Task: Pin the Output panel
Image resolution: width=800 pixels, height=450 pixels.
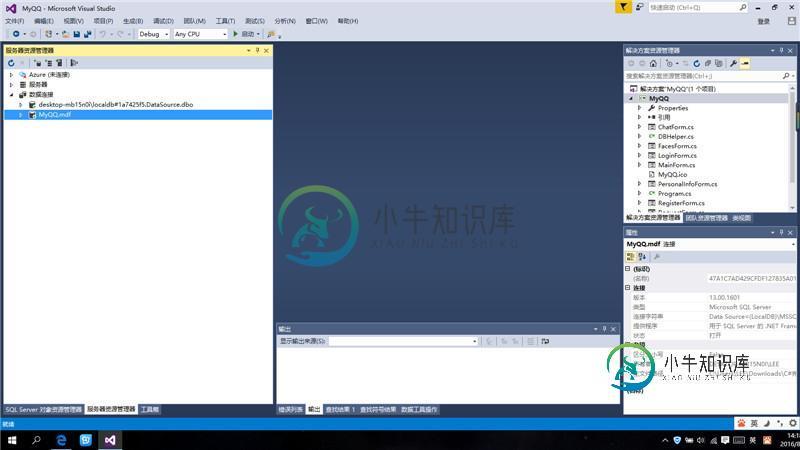Action: tap(605, 329)
